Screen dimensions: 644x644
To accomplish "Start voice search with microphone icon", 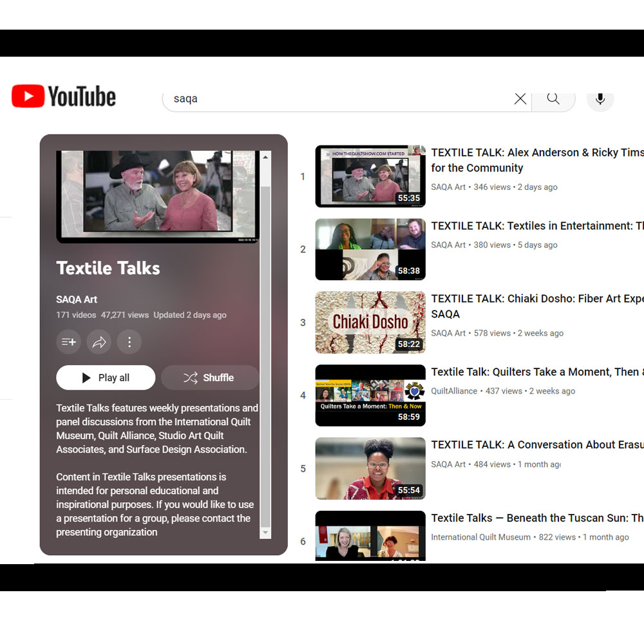I will pos(600,99).
